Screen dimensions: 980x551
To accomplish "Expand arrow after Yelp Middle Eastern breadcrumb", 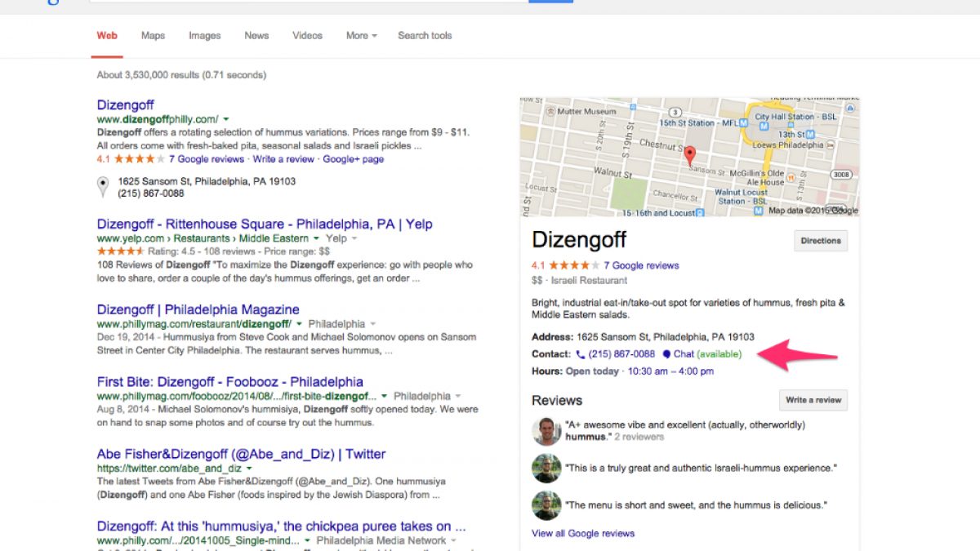I will pyautogui.click(x=316, y=239).
